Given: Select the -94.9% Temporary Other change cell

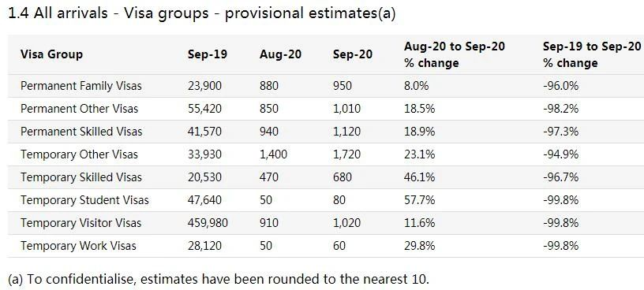Looking at the screenshot, I should point(560,154).
